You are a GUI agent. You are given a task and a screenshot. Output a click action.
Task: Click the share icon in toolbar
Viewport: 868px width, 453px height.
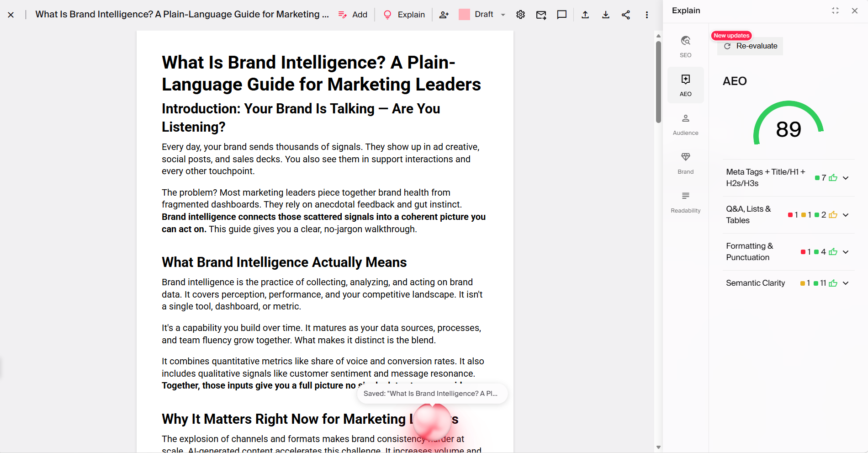click(626, 15)
